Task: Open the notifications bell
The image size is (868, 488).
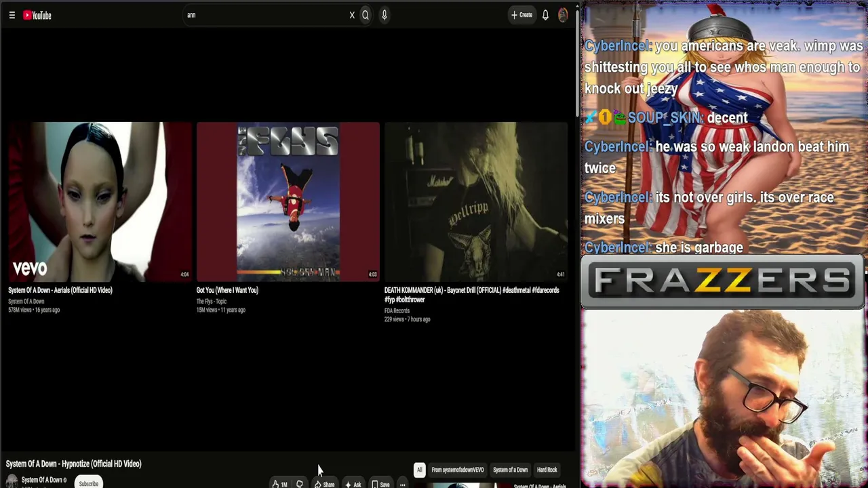Action: pos(545,15)
